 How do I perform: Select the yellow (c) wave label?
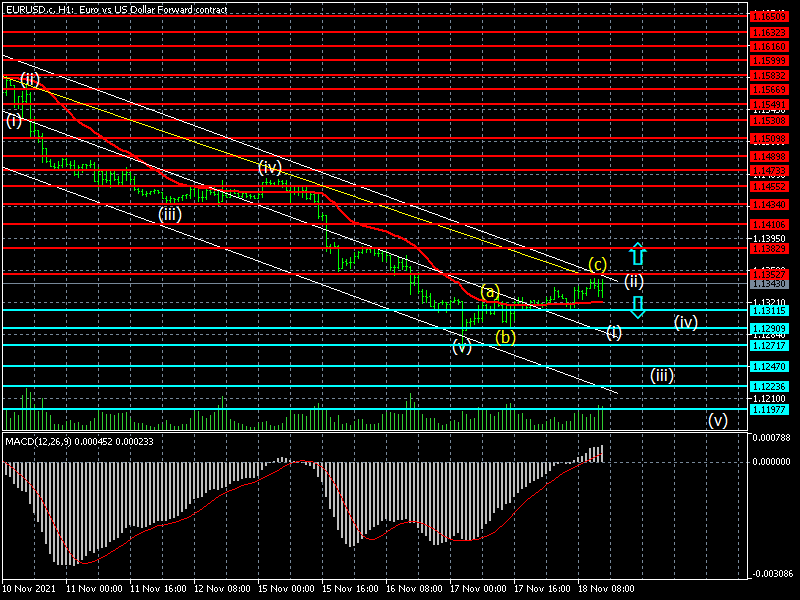pyautogui.click(x=597, y=265)
